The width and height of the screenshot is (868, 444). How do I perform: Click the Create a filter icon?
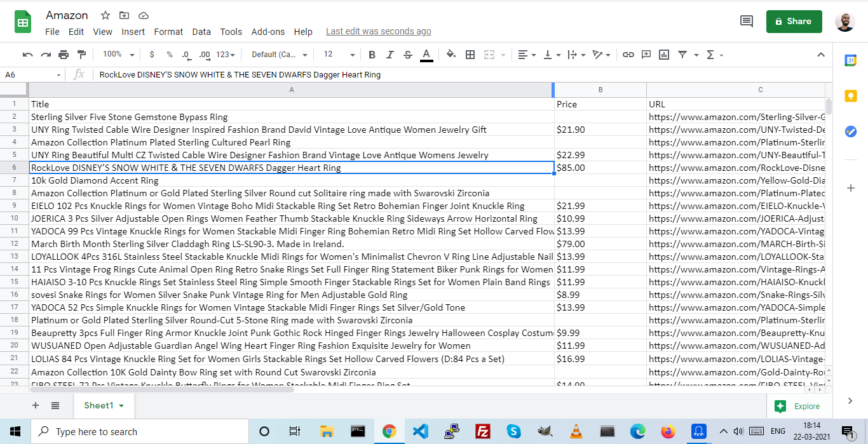(682, 55)
